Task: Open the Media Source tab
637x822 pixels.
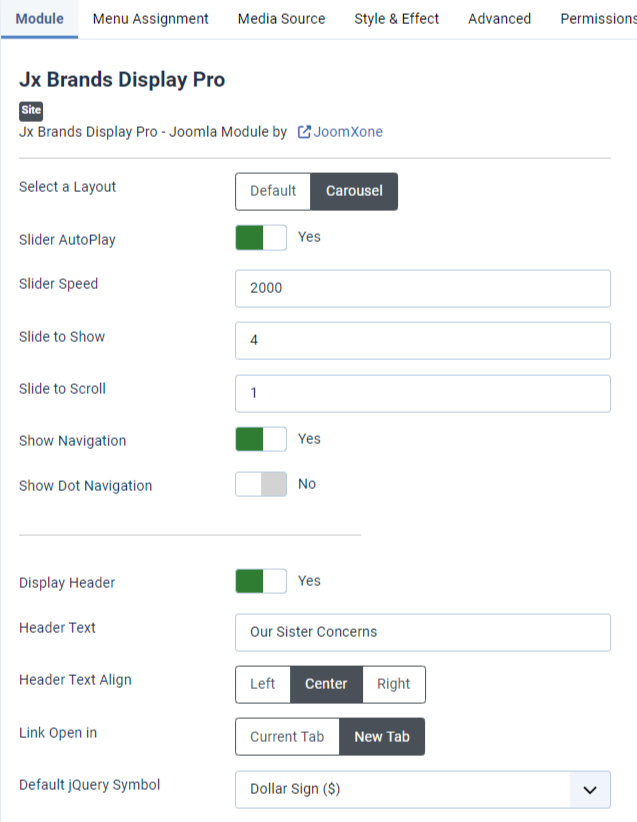Action: point(281,19)
